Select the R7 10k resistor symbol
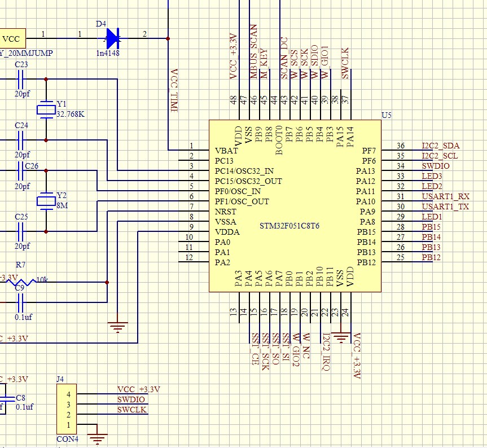Image resolution: width=487 pixels, height=448 pixels. click(21, 282)
